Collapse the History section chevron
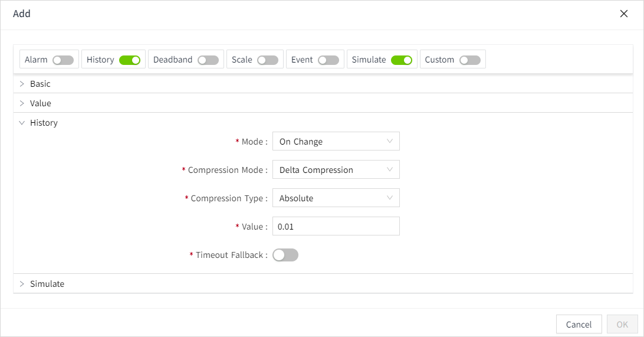The image size is (644, 337). click(22, 123)
